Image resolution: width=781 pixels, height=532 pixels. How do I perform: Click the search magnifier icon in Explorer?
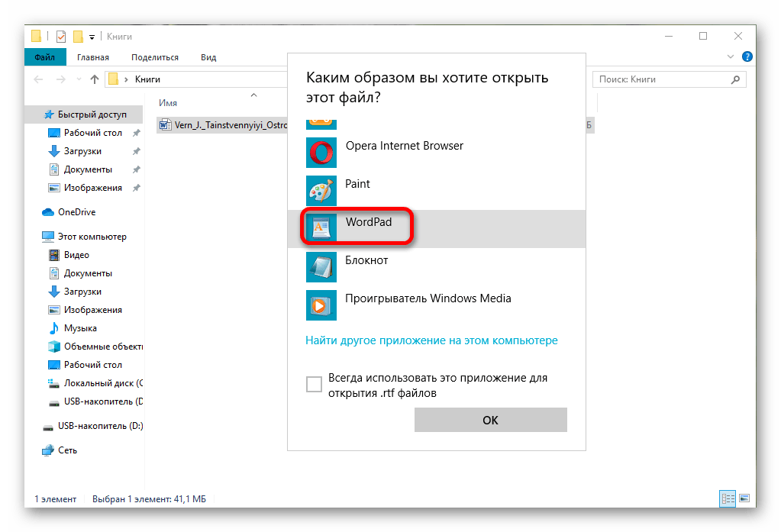tap(735, 79)
